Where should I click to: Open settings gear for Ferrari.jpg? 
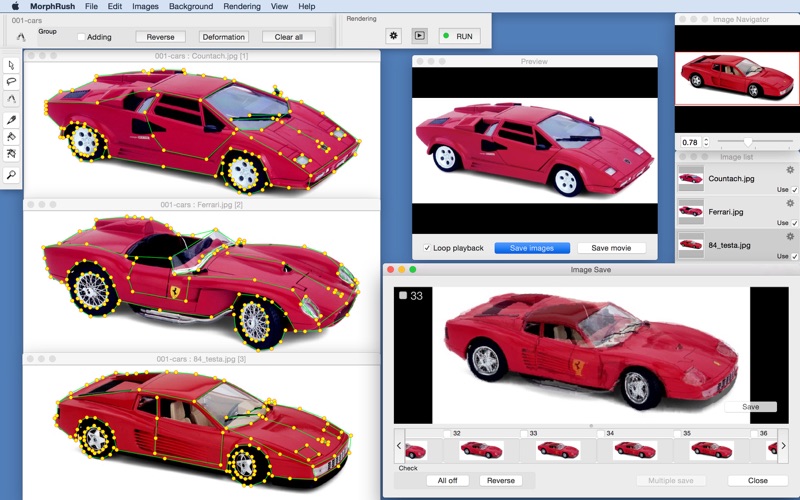point(790,203)
